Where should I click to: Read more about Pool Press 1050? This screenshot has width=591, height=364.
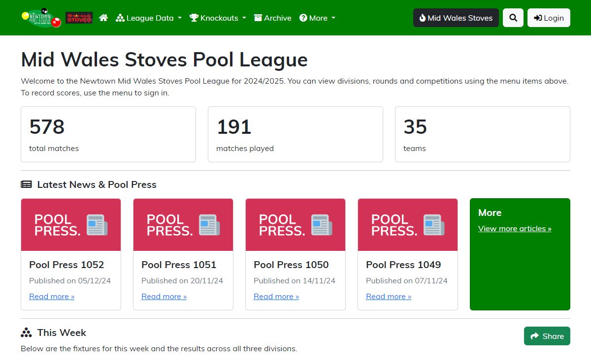pos(276,296)
